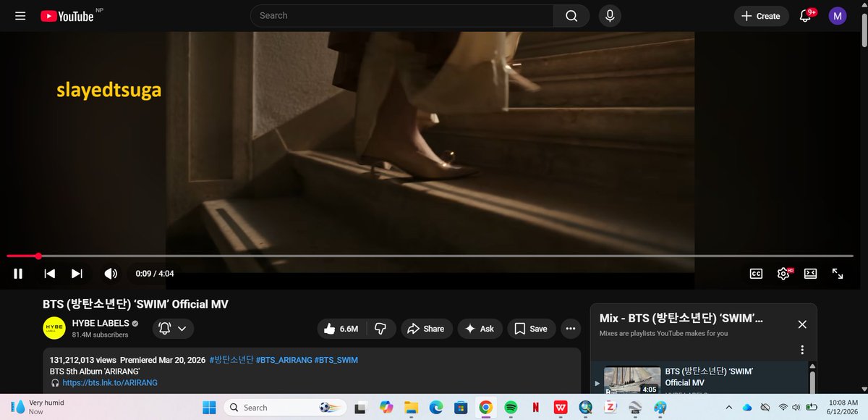Open the #방탄소년단 hashtag link
Viewport: 868px width, 420px height.
pos(231,360)
